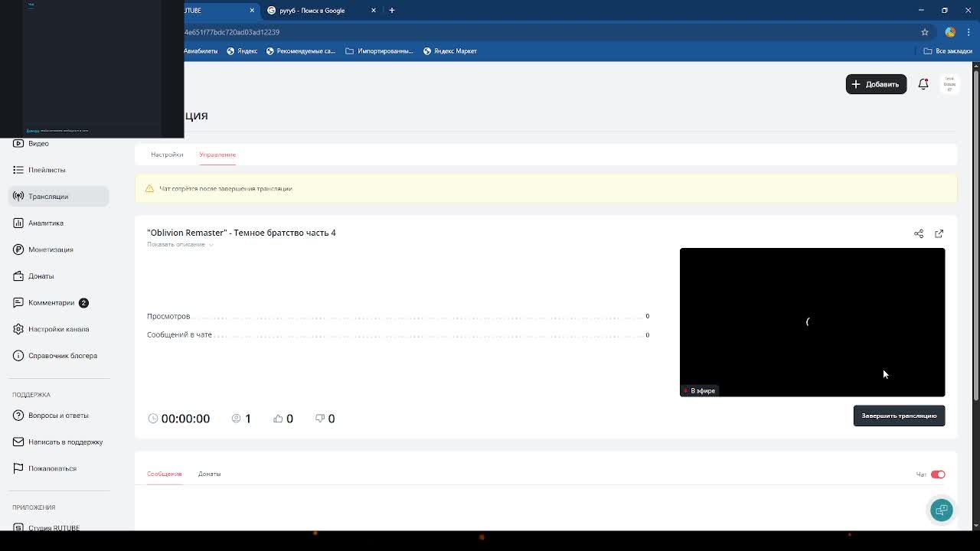Open a new browser tab

[x=392, y=11]
